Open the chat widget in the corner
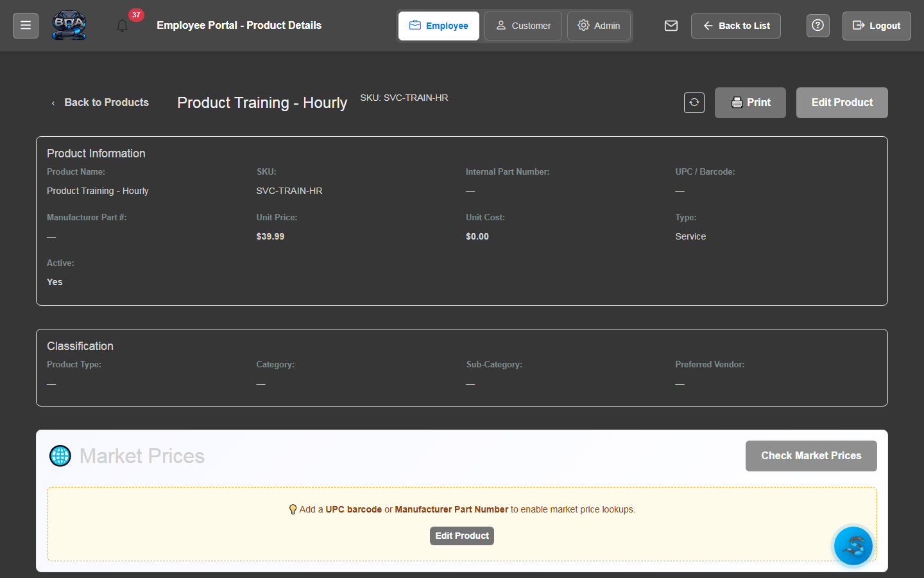The image size is (924, 578). 853,546
